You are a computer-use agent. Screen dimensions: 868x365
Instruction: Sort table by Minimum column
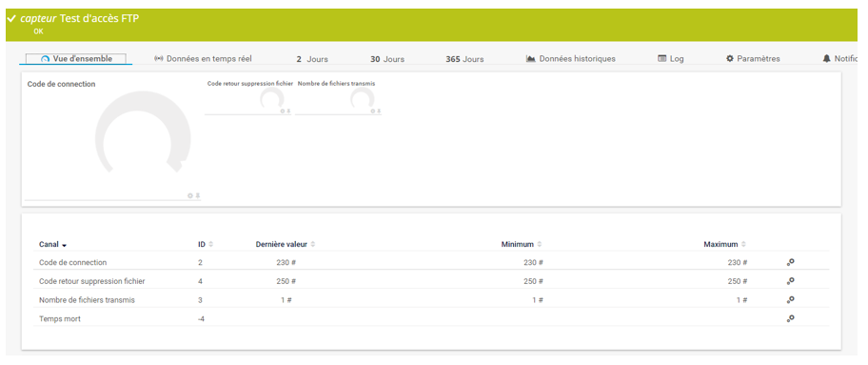point(522,244)
